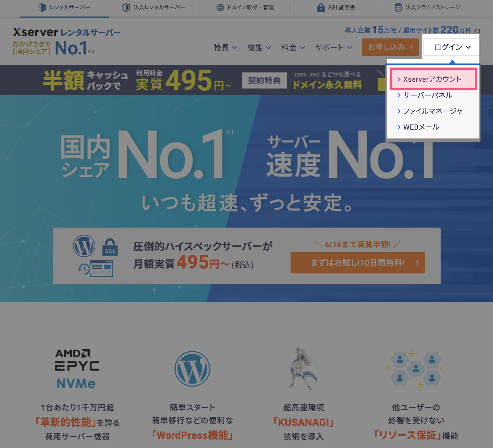The height and width of the screenshot is (448, 493).
Task: Open the サポート dropdown menu
Action: coord(333,48)
